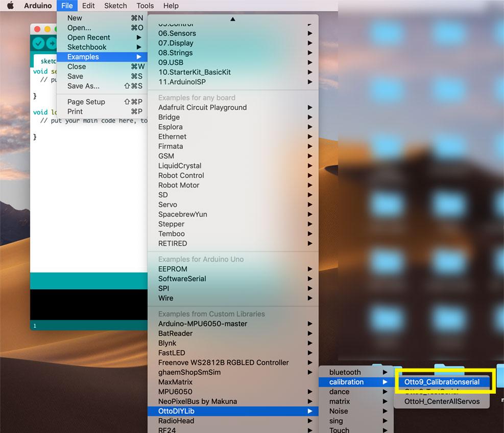Open the Robot Control examples submenu

coord(233,175)
